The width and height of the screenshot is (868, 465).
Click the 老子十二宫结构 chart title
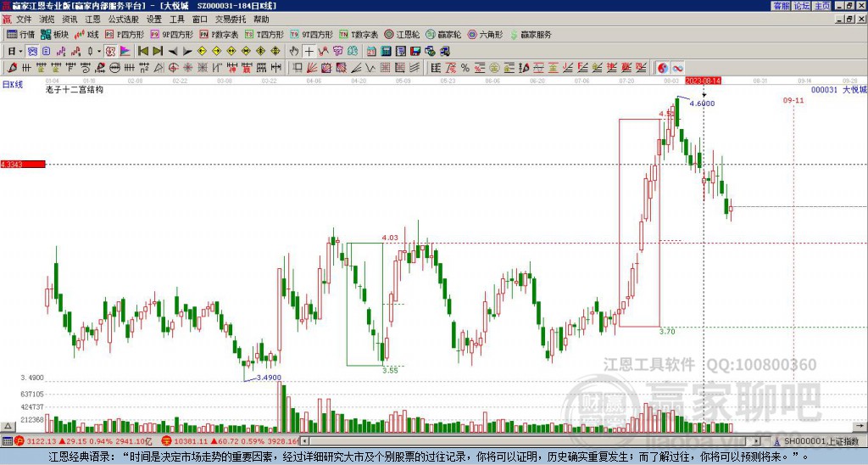click(75, 89)
